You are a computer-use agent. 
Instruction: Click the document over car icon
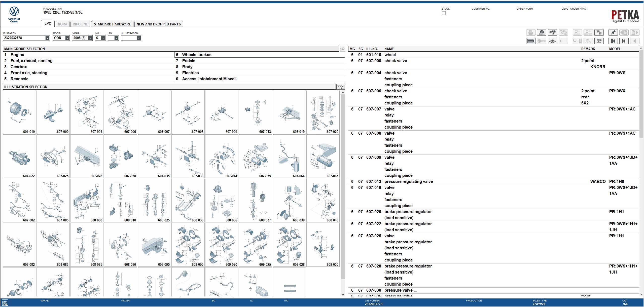point(588,41)
